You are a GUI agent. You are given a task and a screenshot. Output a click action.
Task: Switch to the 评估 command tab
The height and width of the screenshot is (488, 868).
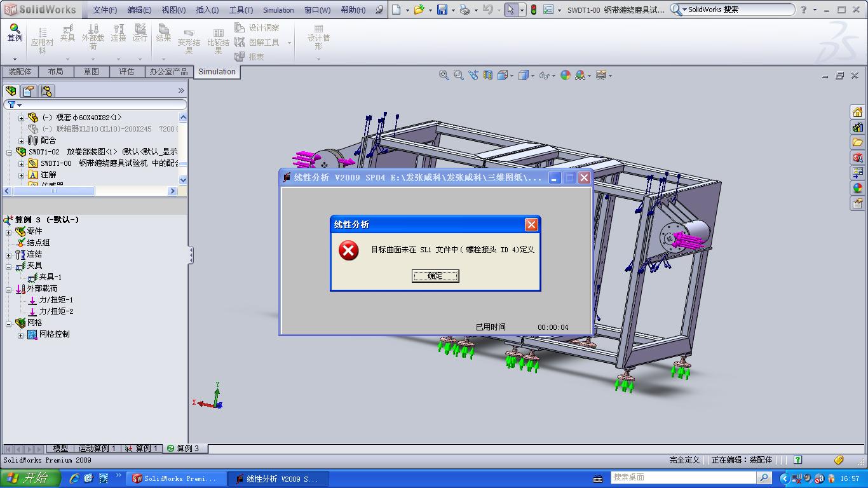126,72
